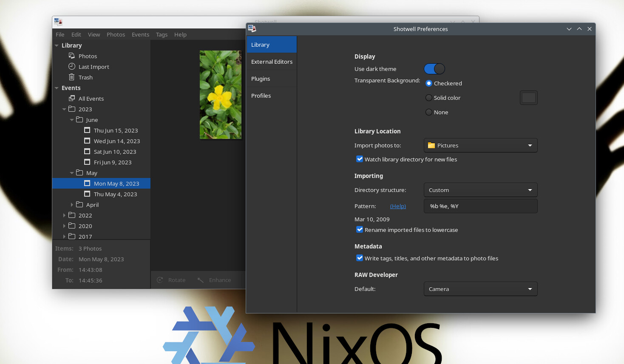
Task: Expand the April tree node
Action: 72,205
